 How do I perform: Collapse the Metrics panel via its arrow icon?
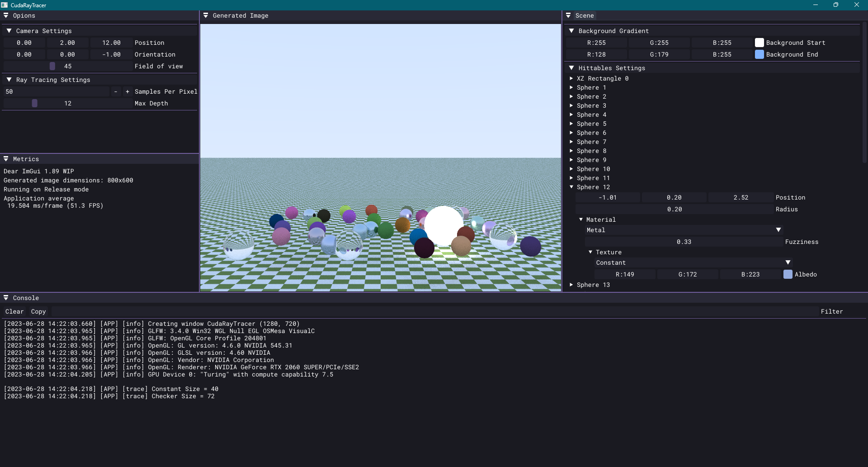(x=6, y=158)
